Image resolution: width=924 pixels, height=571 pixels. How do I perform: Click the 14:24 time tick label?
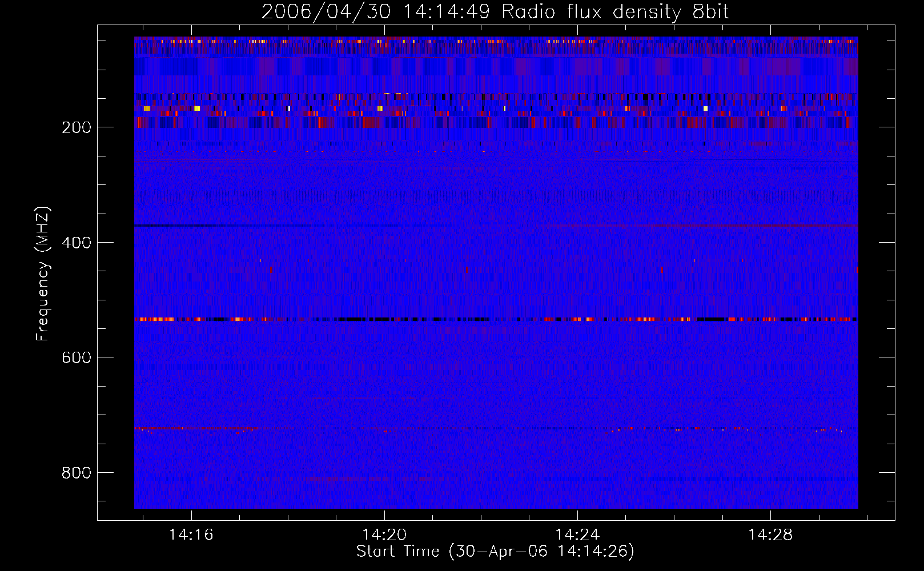577,534
